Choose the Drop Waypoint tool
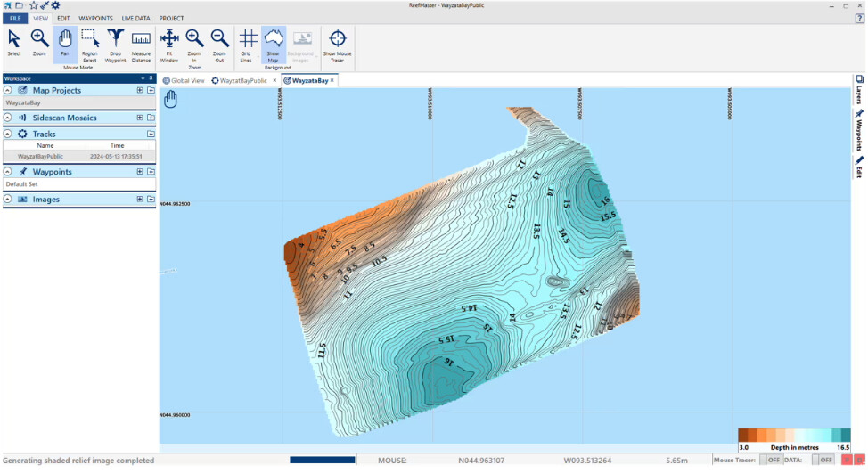This screenshot has width=868, height=473. (115, 45)
